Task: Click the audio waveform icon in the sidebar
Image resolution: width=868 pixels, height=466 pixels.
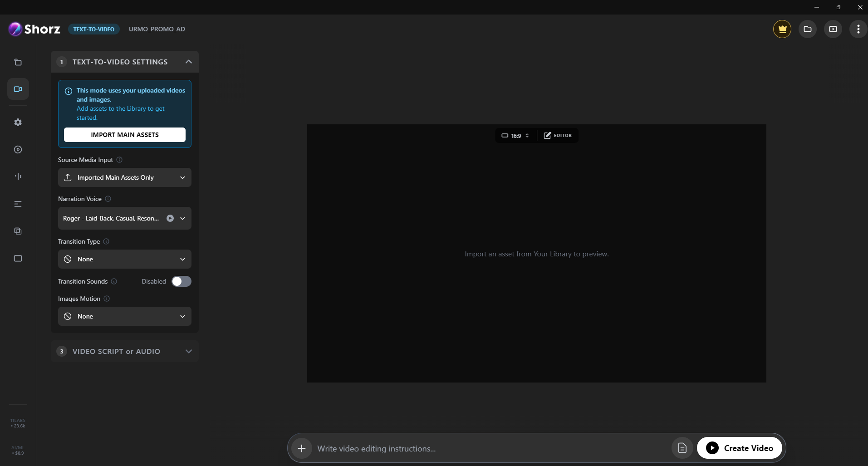Action: click(x=18, y=177)
